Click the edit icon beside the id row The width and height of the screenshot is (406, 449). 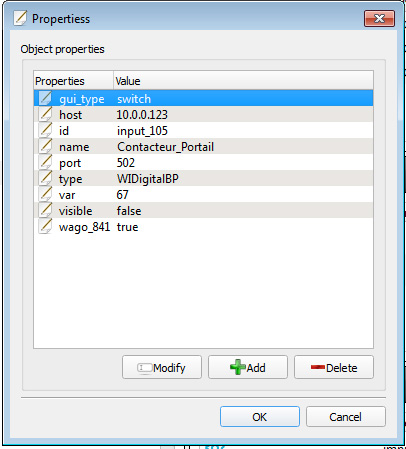click(45, 130)
